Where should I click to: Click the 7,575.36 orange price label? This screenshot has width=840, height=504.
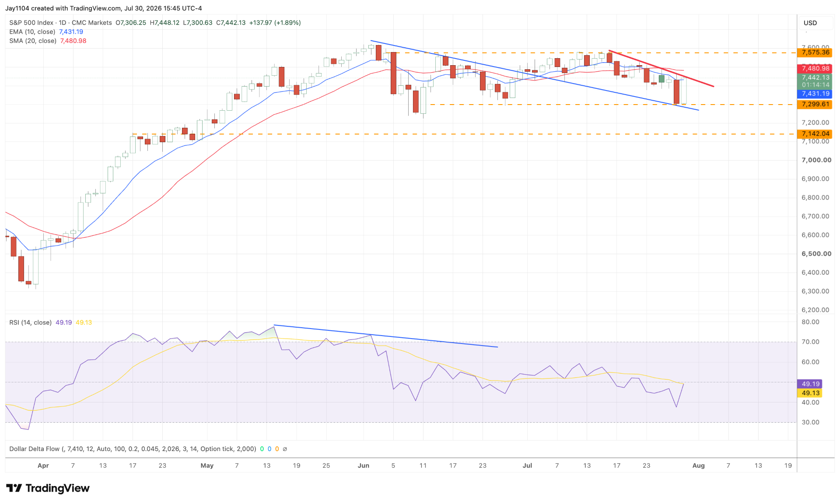tap(815, 52)
